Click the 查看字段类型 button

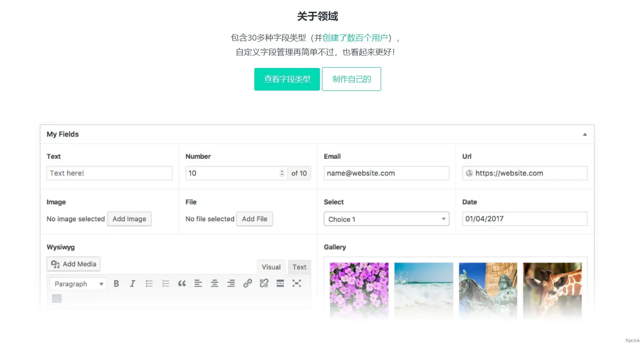coord(287,79)
